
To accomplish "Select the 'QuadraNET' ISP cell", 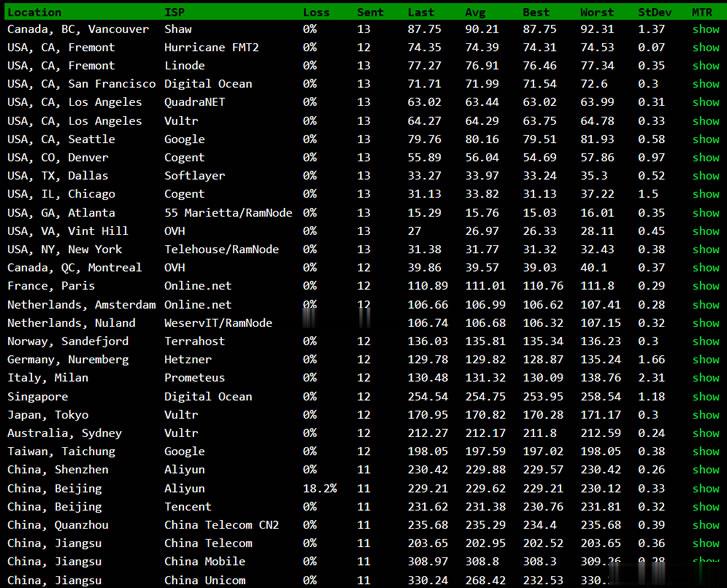I will pos(195,102).
